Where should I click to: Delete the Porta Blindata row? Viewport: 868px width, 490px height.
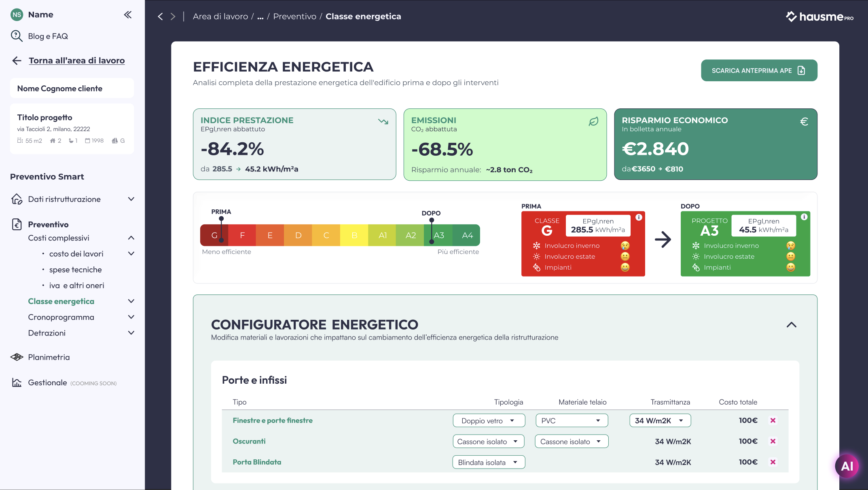tap(773, 462)
